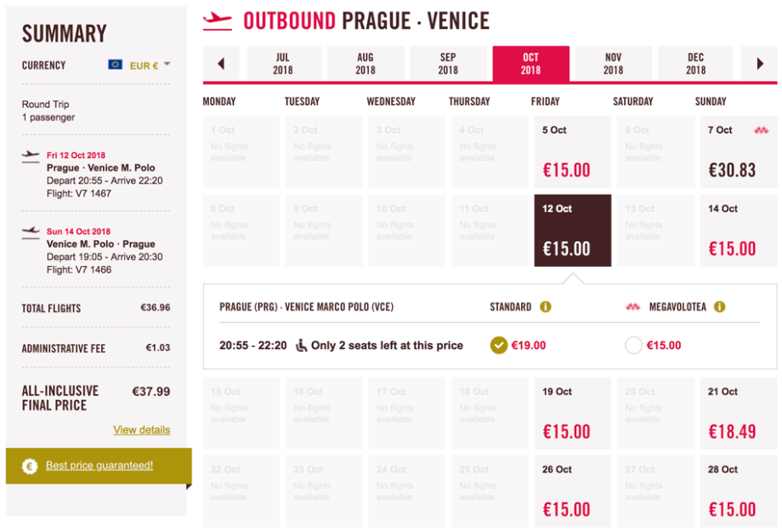Click the wheelchair accessibility icon
782x532 pixels.
point(301,346)
